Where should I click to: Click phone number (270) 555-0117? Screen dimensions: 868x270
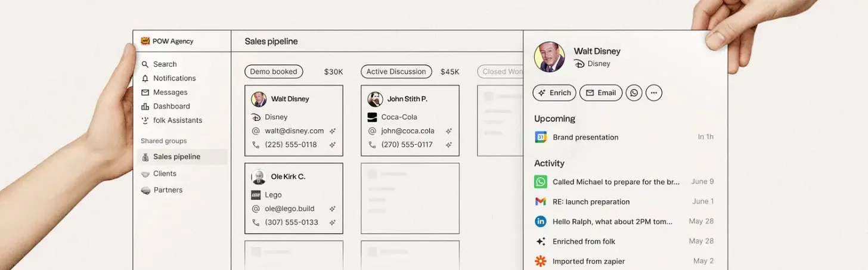(x=407, y=145)
